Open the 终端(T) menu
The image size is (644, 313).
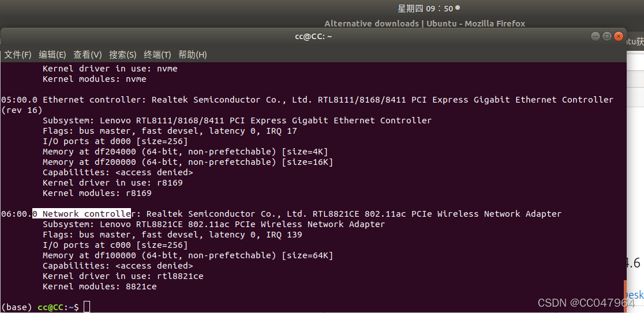(157, 55)
